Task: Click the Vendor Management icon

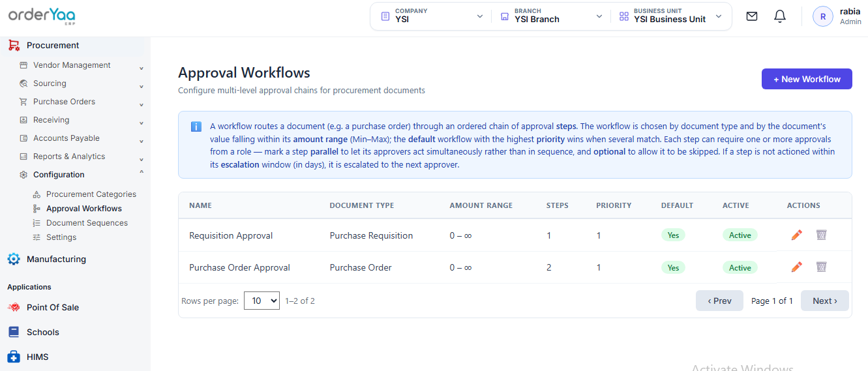Action: click(x=23, y=65)
